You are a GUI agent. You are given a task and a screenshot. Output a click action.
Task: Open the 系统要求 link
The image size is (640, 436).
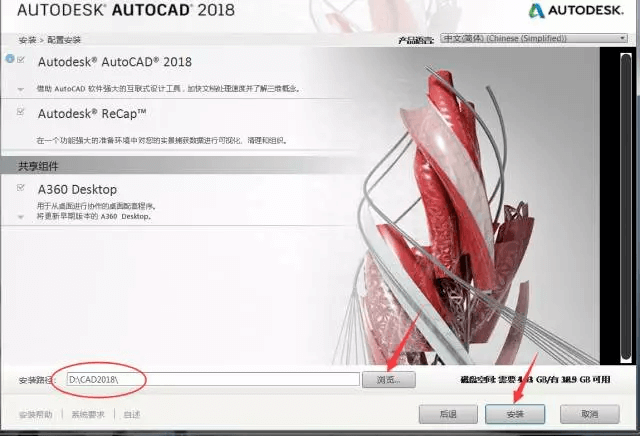coord(88,415)
